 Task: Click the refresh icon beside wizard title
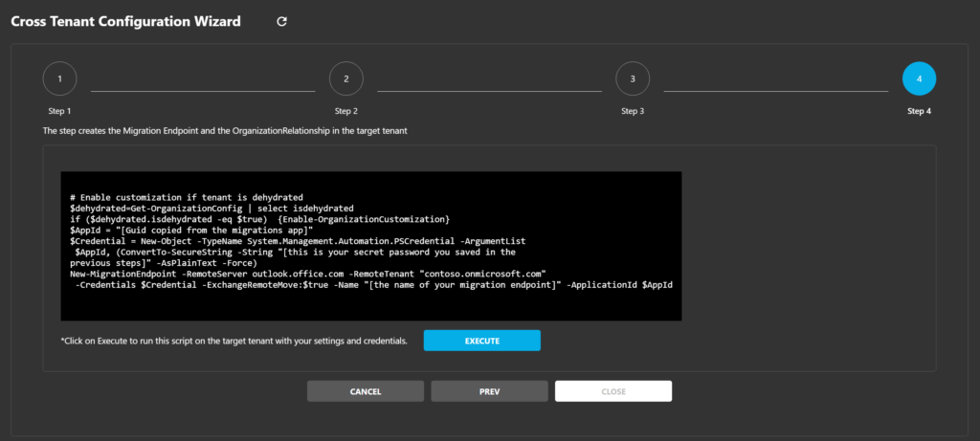coord(282,21)
